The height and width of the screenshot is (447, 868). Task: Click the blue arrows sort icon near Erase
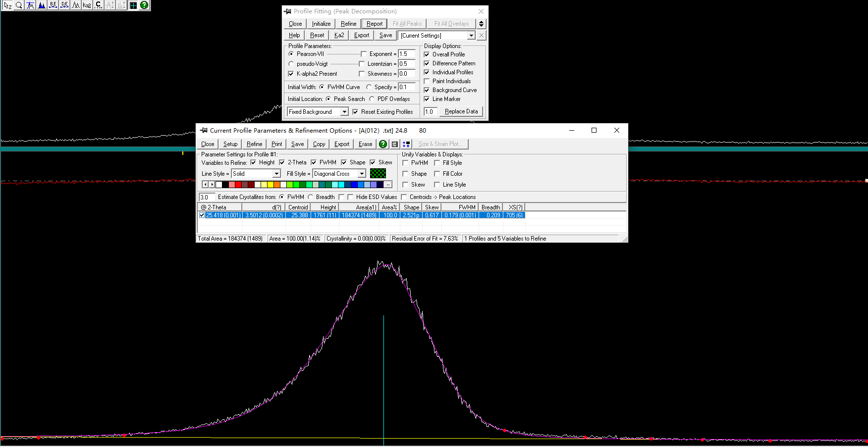406,144
